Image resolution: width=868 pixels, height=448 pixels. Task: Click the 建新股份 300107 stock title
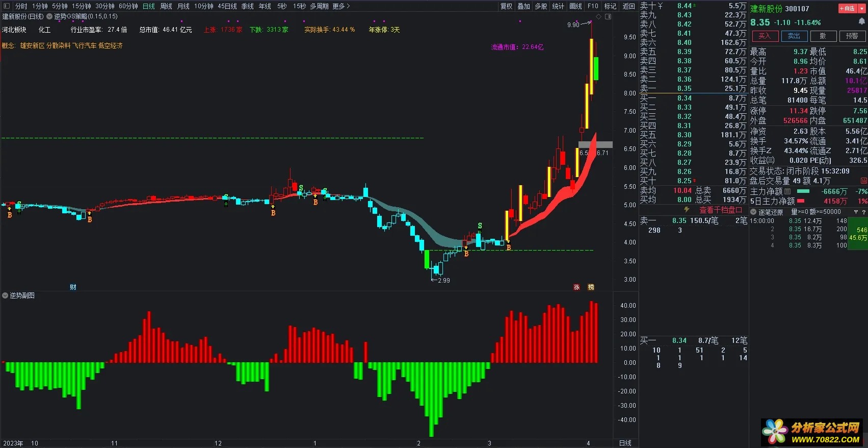(x=780, y=9)
